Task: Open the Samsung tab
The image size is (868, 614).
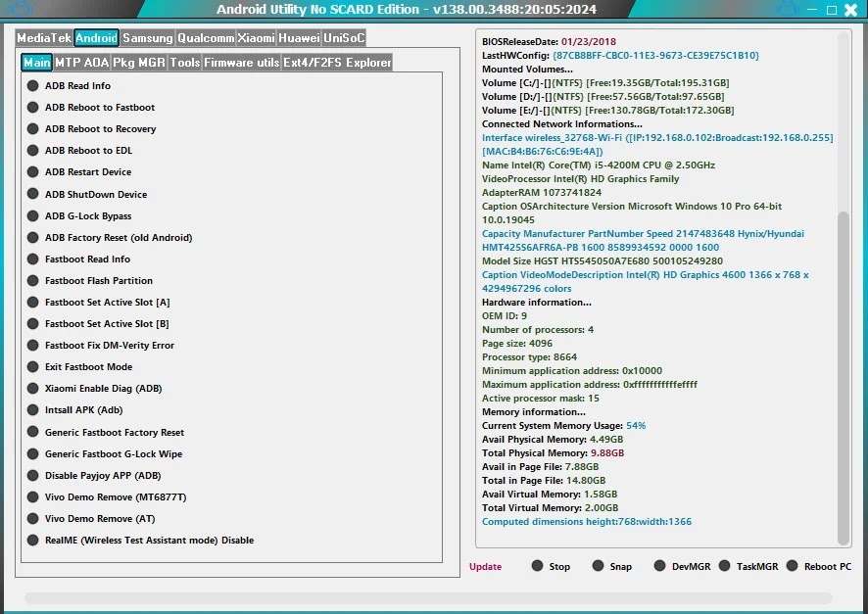Action: pyautogui.click(x=148, y=38)
